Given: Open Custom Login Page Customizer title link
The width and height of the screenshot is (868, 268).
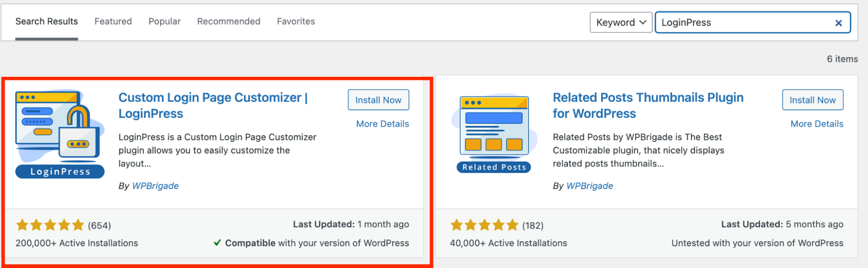Looking at the screenshot, I should pyautogui.click(x=213, y=106).
